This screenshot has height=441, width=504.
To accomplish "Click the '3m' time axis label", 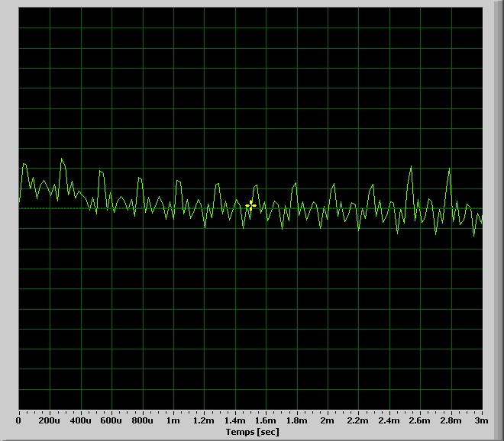I will 482,420.
